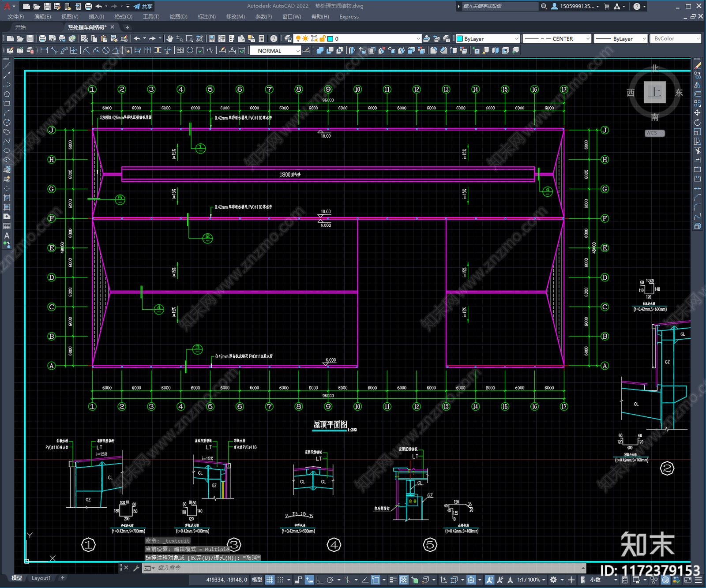Open the workspace switching gear icon
Image resolution: width=706 pixels, height=588 pixels.
pos(553,580)
